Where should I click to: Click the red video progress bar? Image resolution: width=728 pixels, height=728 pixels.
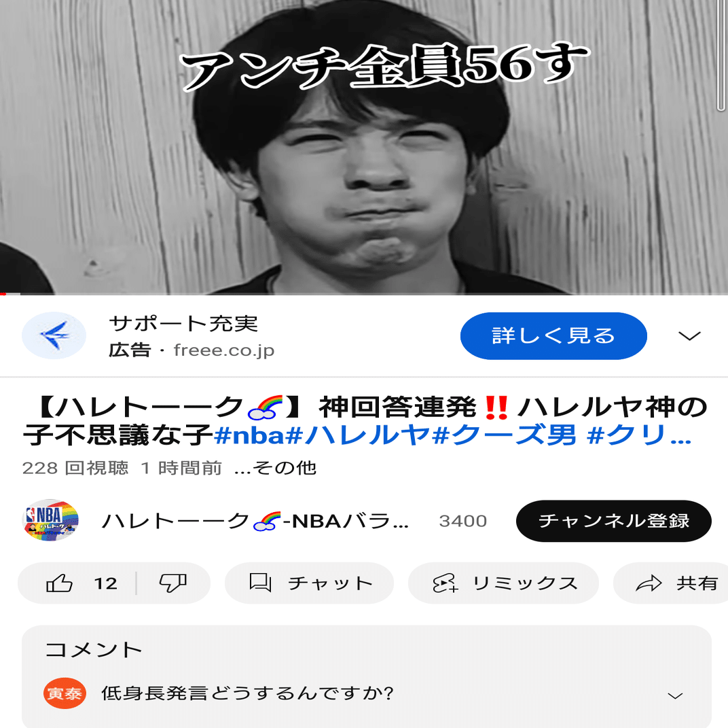tap(10, 294)
